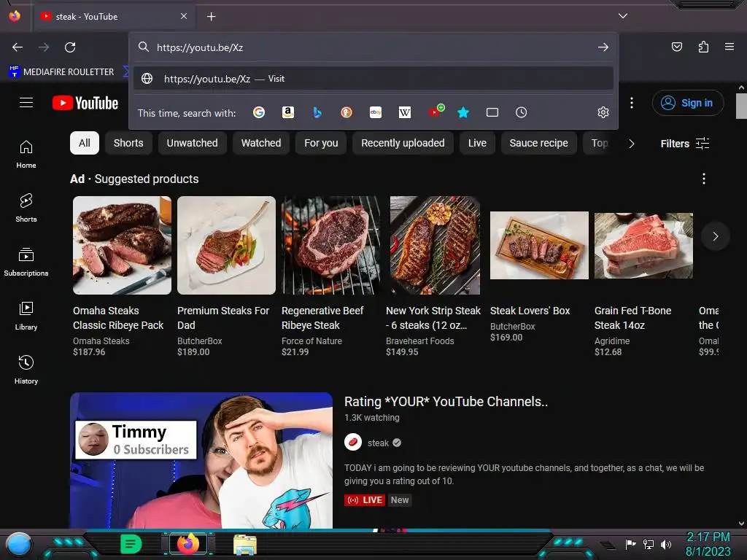Open the MEDIAFIRE ROULETTER bookmark
Image resolution: width=747 pixels, height=560 pixels.
[x=61, y=72]
